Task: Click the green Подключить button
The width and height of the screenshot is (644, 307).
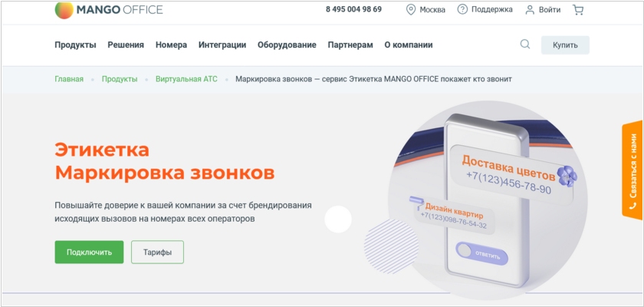Action: (89, 252)
